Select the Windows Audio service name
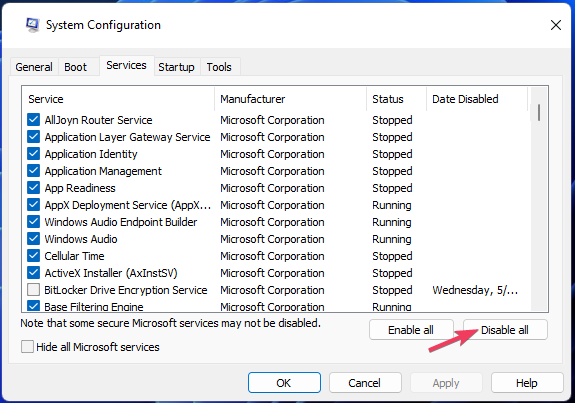The image size is (575, 403). pos(81,239)
